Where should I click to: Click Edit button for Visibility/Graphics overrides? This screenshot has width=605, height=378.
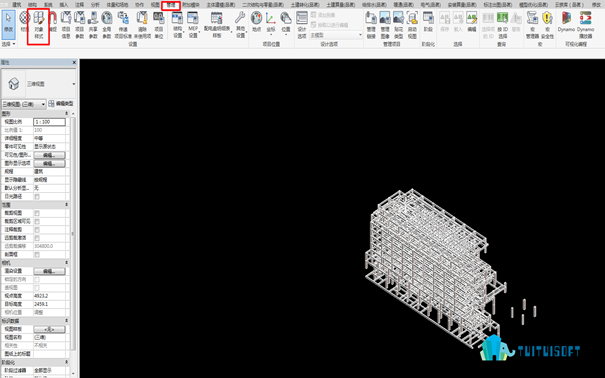coord(49,155)
